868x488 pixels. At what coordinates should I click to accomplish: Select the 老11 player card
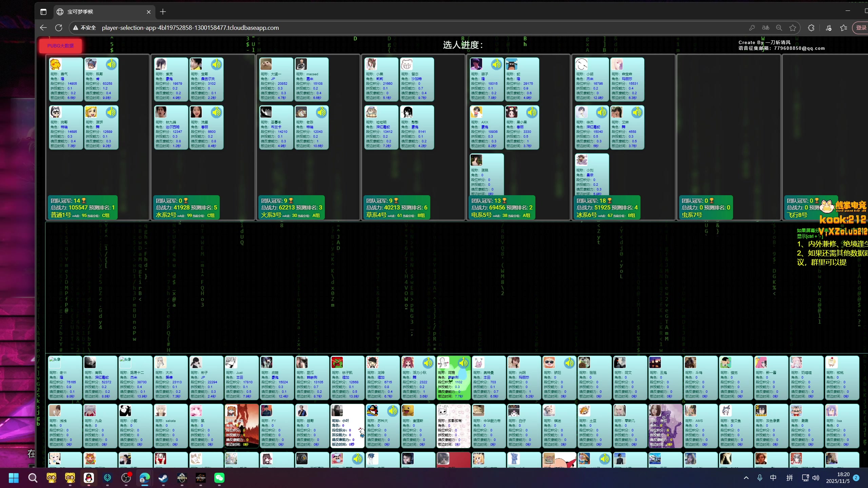point(65,377)
